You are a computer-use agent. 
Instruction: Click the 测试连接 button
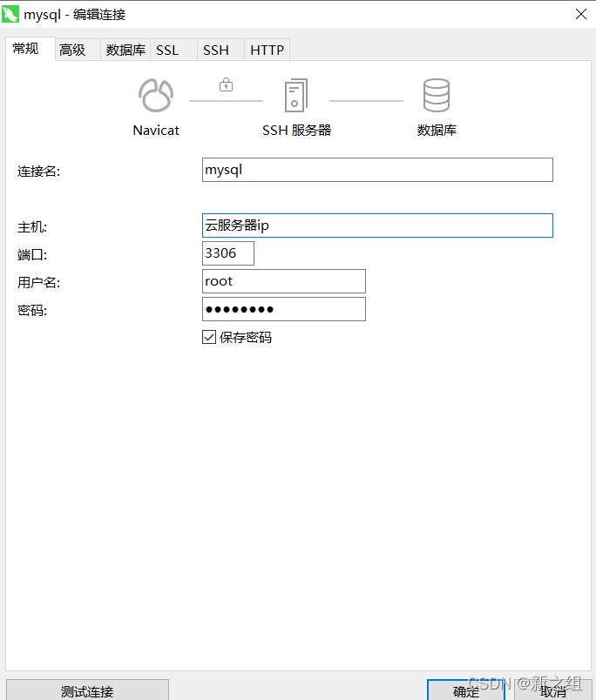[x=87, y=690]
